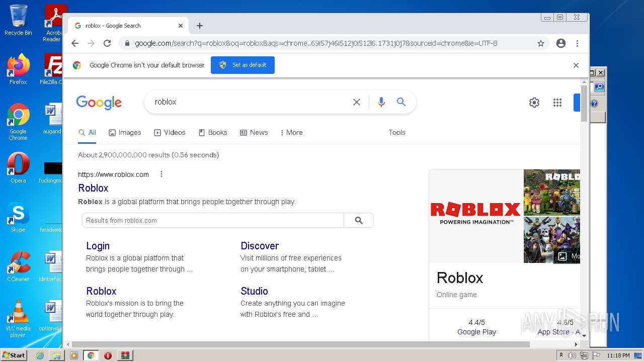The width and height of the screenshot is (644, 362).
Task: Open Internet Explorer from the taskbar
Action: [40, 355]
